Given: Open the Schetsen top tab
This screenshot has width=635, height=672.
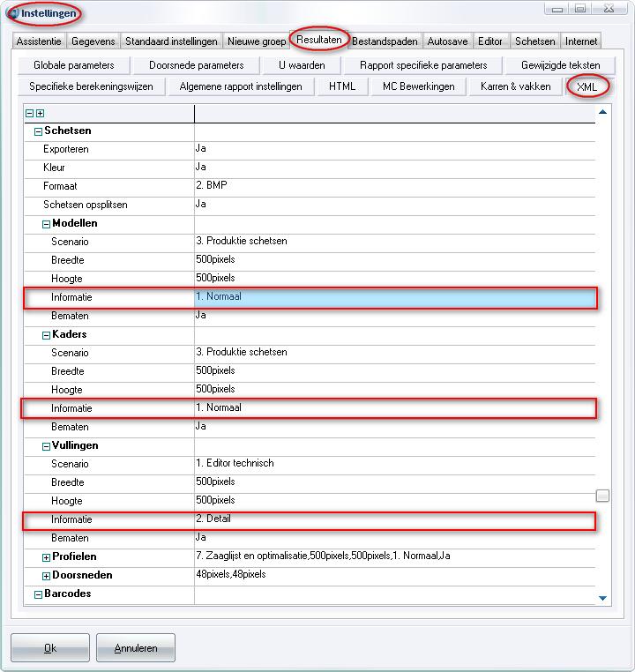Looking at the screenshot, I should click(534, 41).
